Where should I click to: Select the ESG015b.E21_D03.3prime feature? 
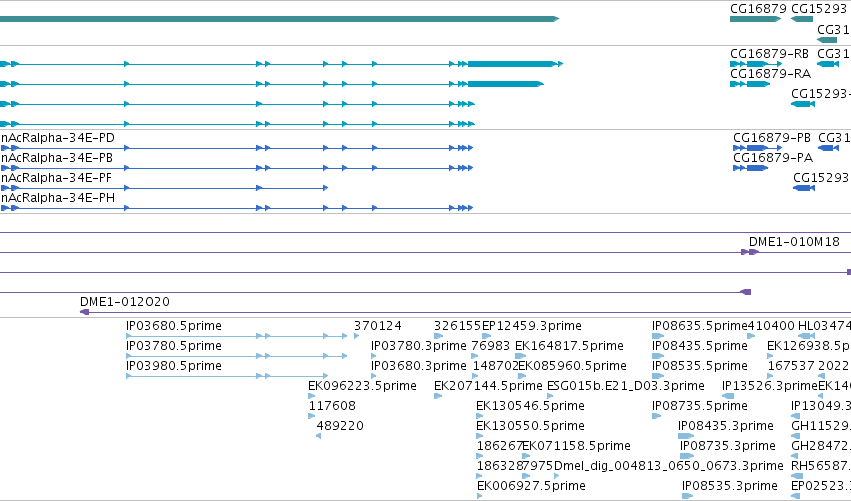(x=550, y=396)
